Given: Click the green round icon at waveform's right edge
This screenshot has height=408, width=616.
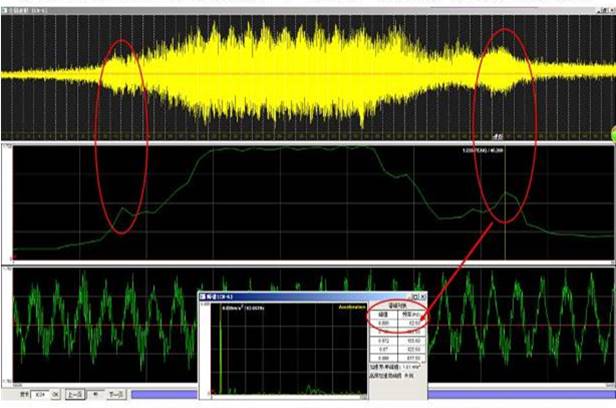Looking at the screenshot, I should pyautogui.click(x=612, y=131).
